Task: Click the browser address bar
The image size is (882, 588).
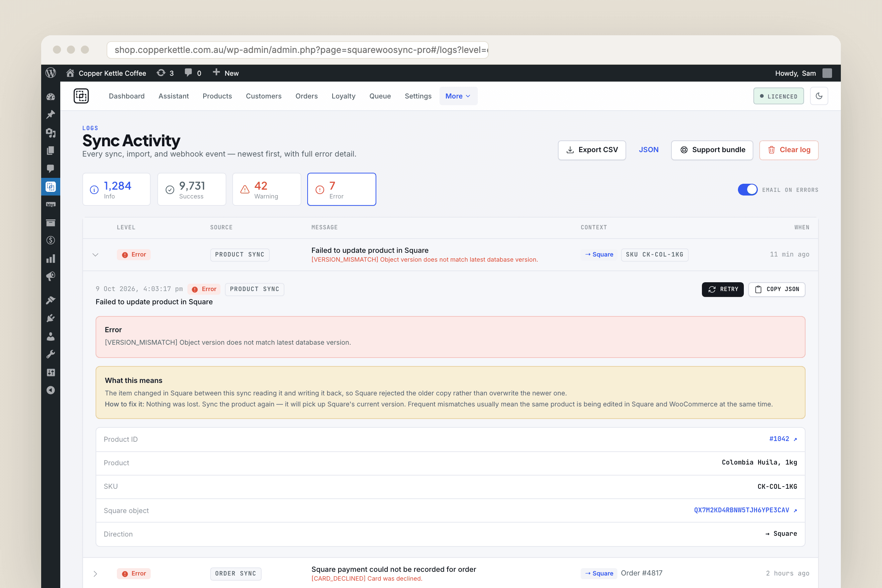Action: [x=297, y=50]
